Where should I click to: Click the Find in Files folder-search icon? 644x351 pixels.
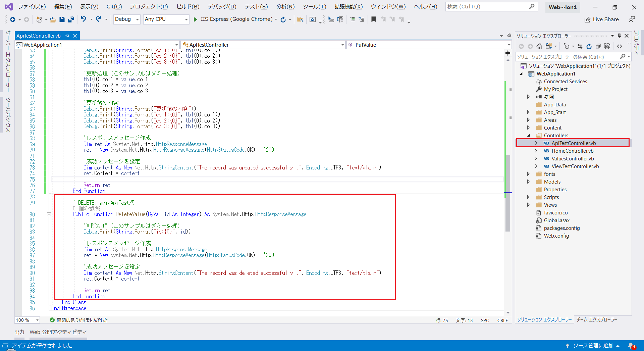[300, 19]
